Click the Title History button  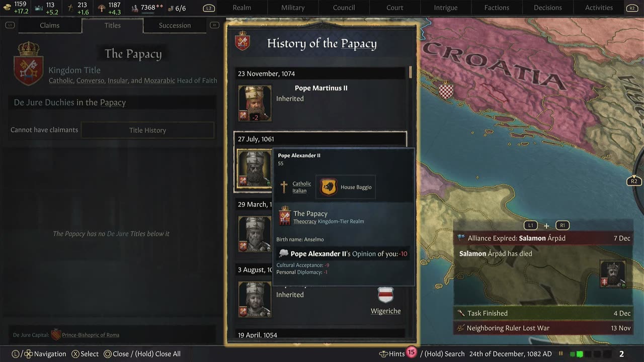click(x=147, y=130)
